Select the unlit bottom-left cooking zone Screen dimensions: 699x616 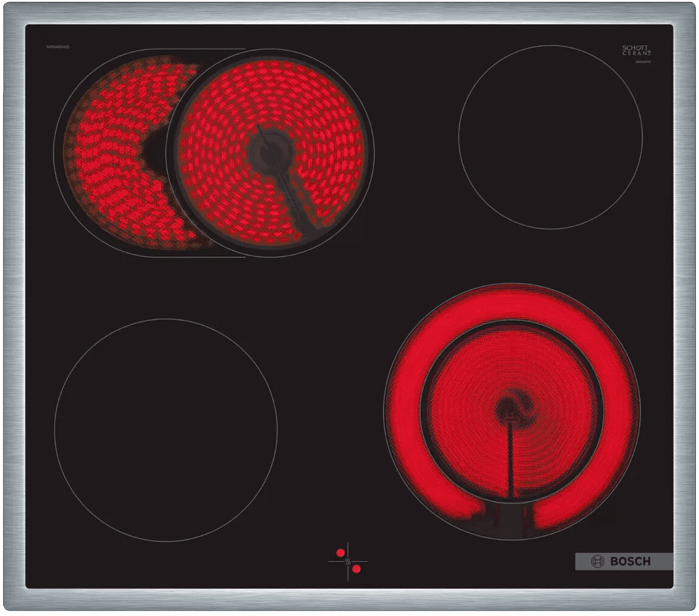(x=165, y=429)
